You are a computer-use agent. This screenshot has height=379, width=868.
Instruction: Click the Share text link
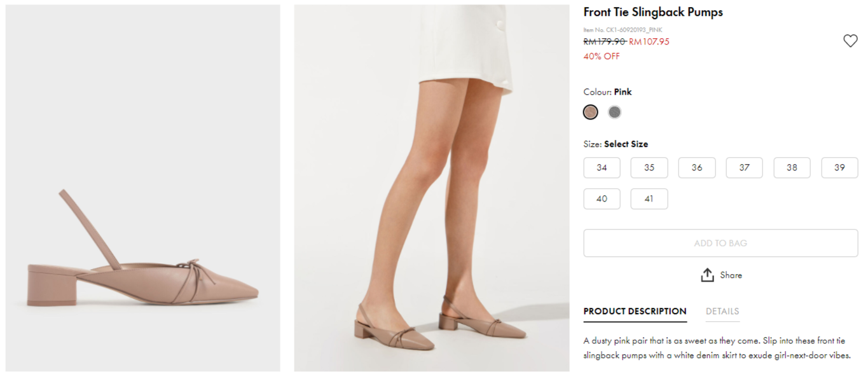pos(731,275)
